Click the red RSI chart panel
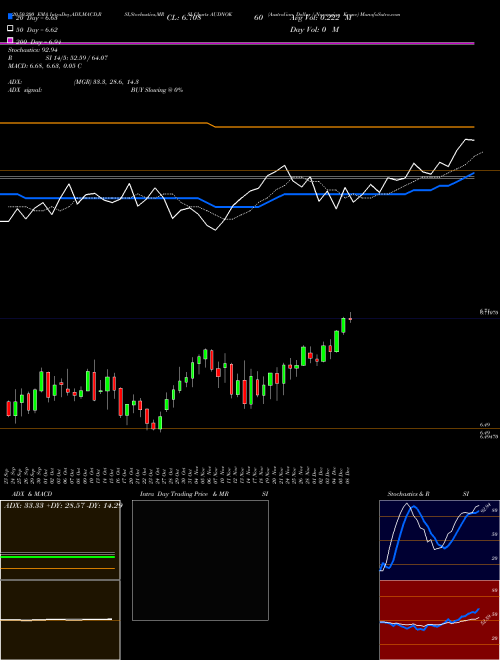 [x=439, y=620]
